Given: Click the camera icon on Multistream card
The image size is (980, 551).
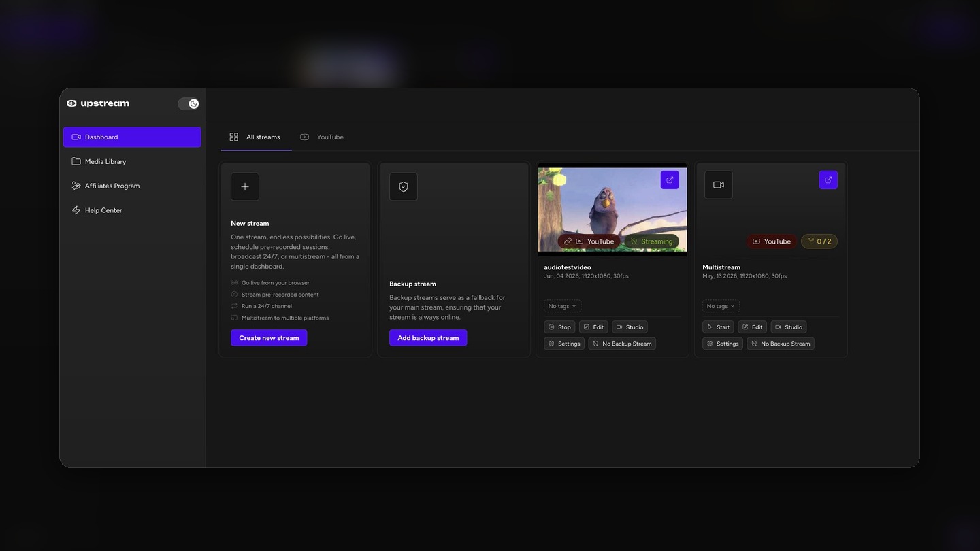Looking at the screenshot, I should click(719, 184).
